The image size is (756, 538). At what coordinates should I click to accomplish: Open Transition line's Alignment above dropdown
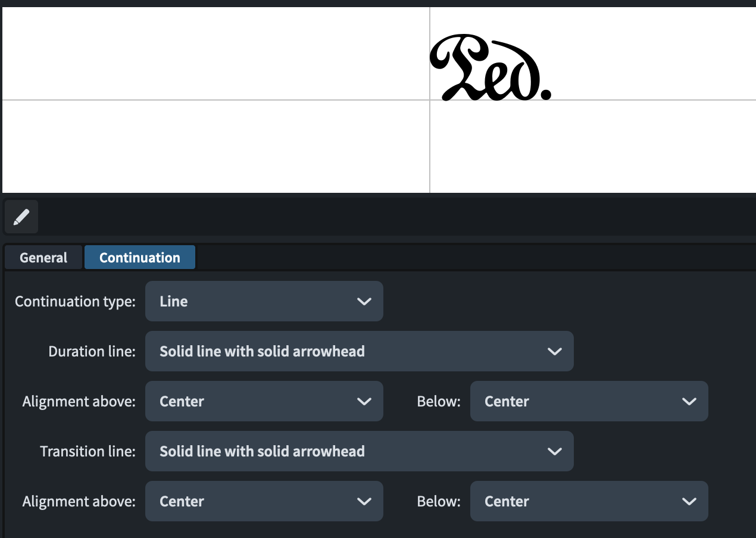pyautogui.click(x=263, y=502)
